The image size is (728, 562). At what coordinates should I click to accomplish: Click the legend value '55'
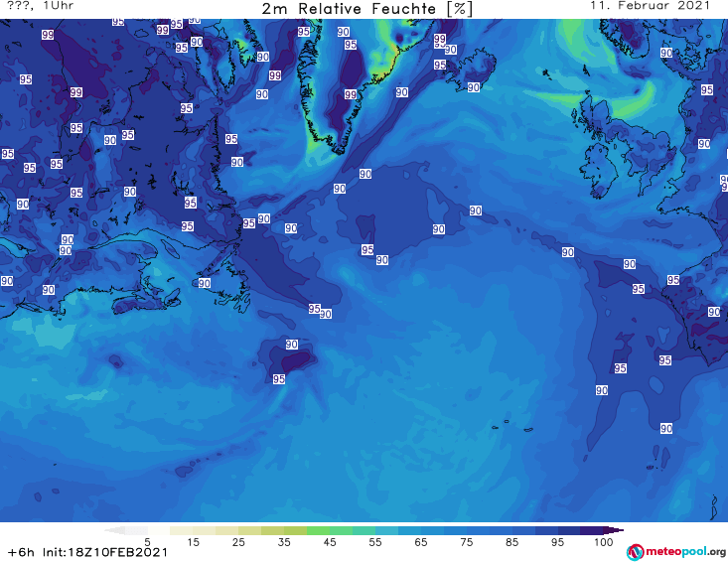375,542
